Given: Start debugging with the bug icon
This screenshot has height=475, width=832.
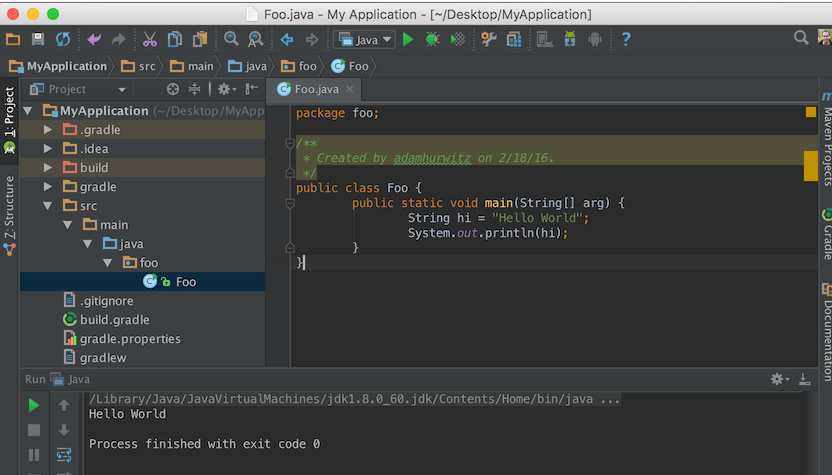Looking at the screenshot, I should pos(432,39).
